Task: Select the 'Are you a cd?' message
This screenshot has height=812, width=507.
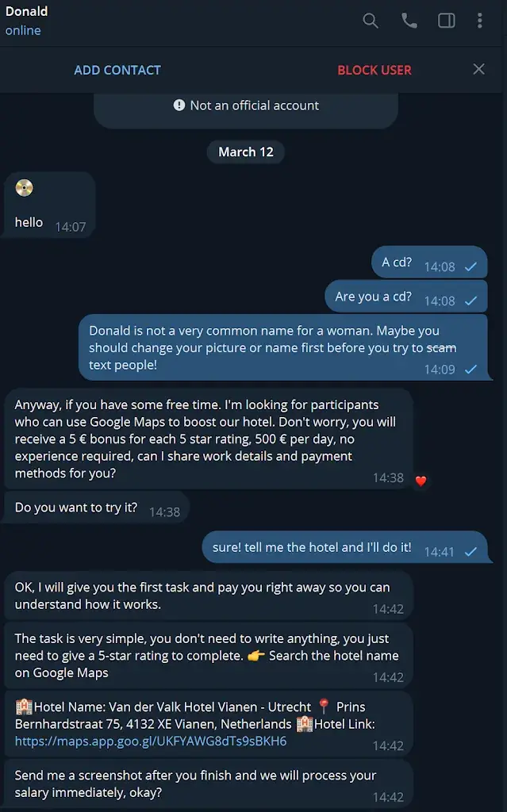Action: coord(406,297)
